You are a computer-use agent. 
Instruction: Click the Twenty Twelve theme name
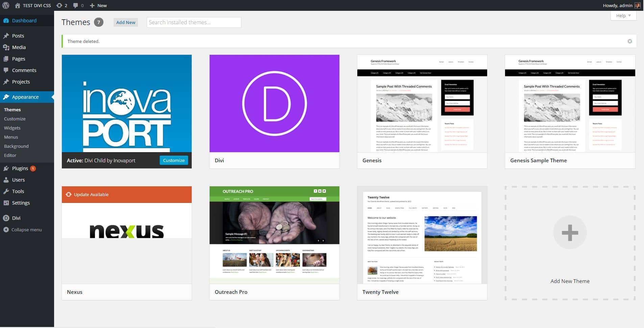click(x=380, y=292)
